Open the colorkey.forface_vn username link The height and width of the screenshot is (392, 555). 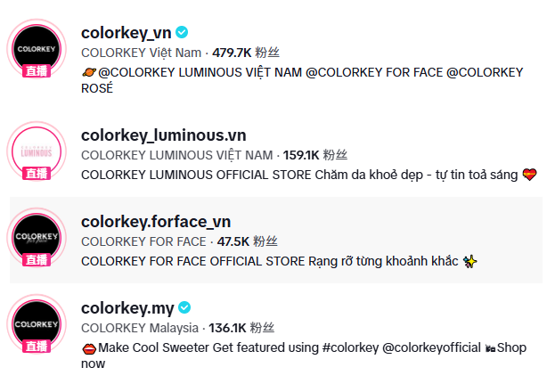click(155, 222)
